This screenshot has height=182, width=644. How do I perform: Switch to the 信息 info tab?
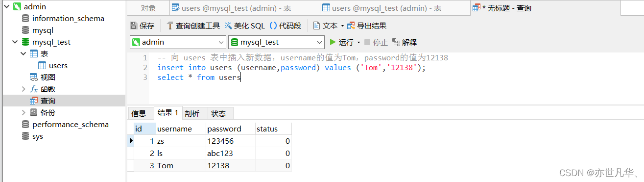coord(139,113)
